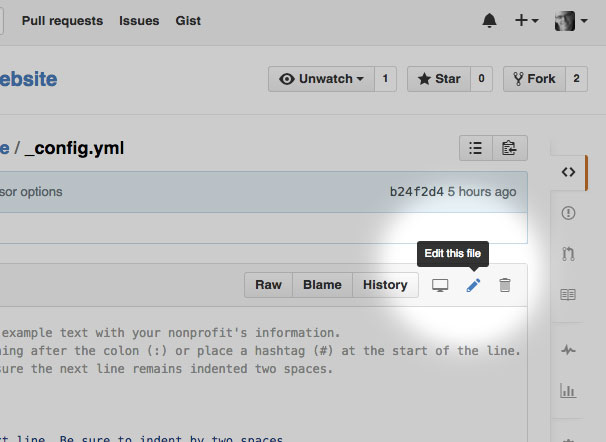The width and height of the screenshot is (606, 442).
Task: Copy the file path using the clipboard icon
Action: click(x=510, y=148)
